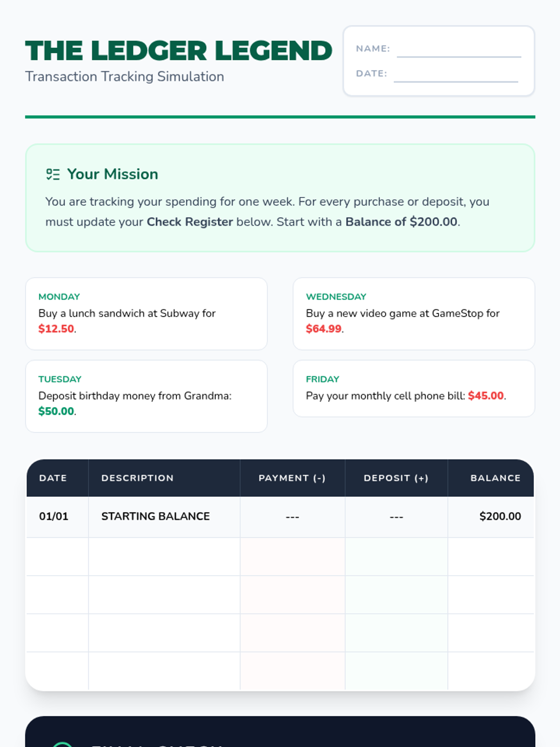
Task: Click the DEPOSIT (+) column header
Action: tap(396, 478)
